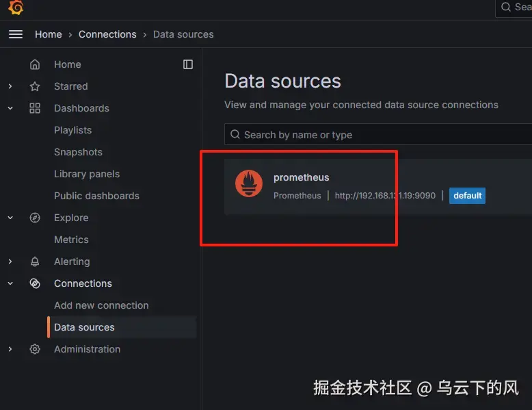Collapse the Explore section chevron

click(10, 218)
